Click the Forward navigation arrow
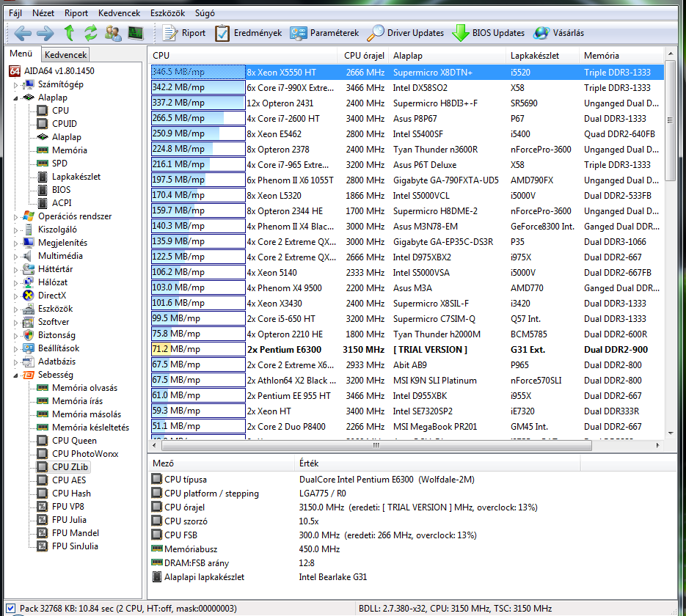Image resolution: width=686 pixels, height=616 pixels. point(45,33)
